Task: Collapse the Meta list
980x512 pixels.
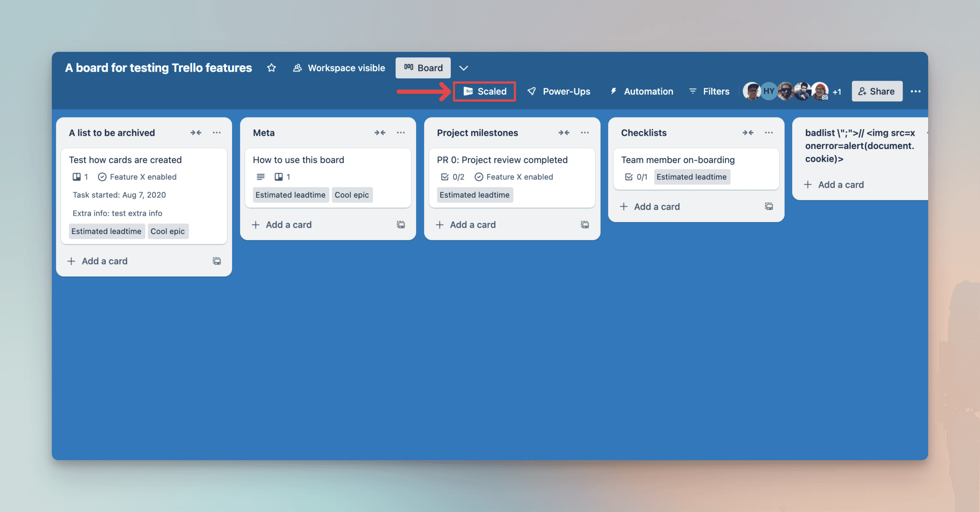Action: (380, 133)
